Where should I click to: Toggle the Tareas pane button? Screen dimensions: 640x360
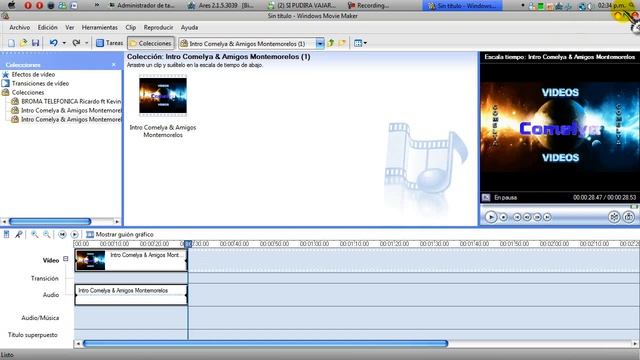pyautogui.click(x=109, y=43)
